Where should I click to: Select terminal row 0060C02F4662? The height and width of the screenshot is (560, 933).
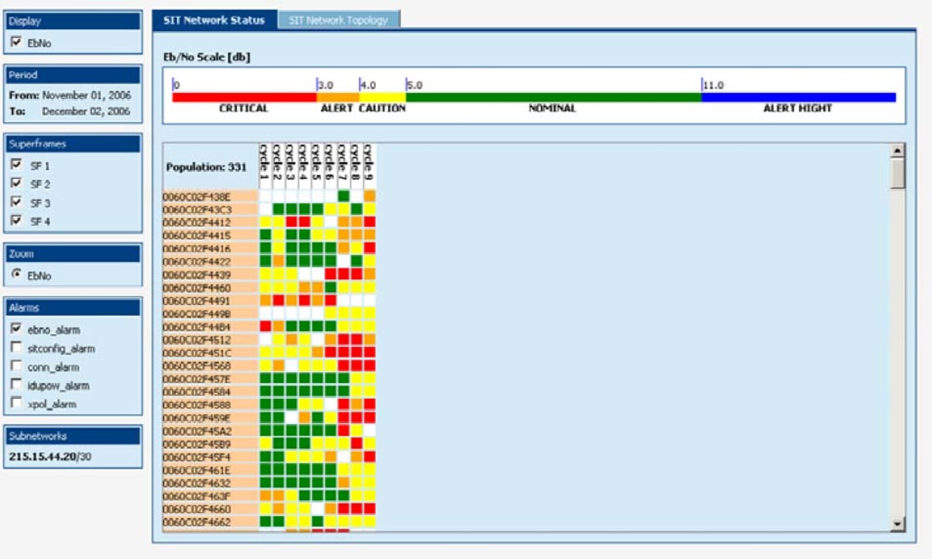210,522
